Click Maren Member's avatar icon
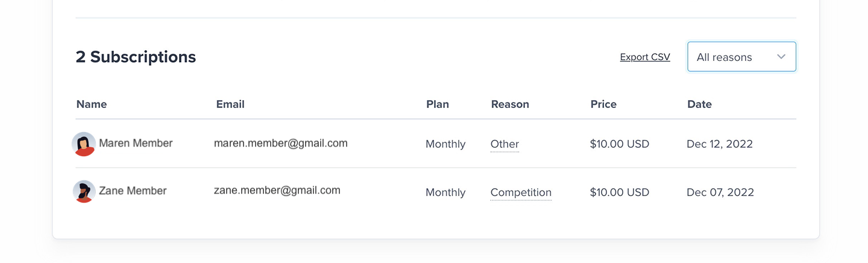Screen dimensions: 868x263 84,144
